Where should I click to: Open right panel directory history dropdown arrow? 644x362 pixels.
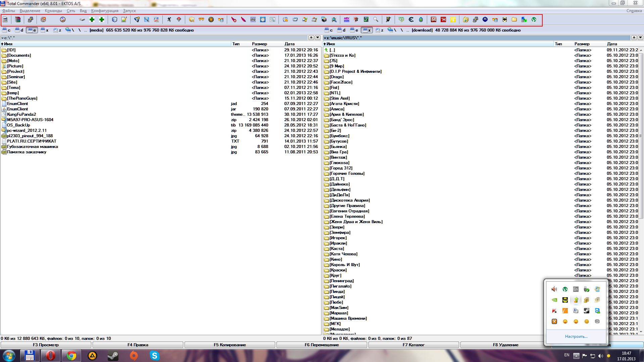point(640,38)
